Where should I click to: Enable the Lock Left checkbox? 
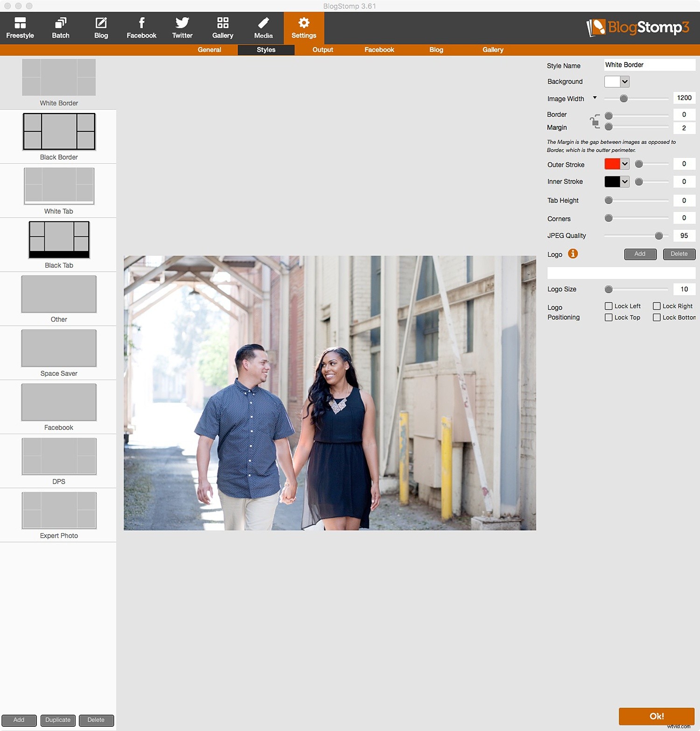coord(609,306)
